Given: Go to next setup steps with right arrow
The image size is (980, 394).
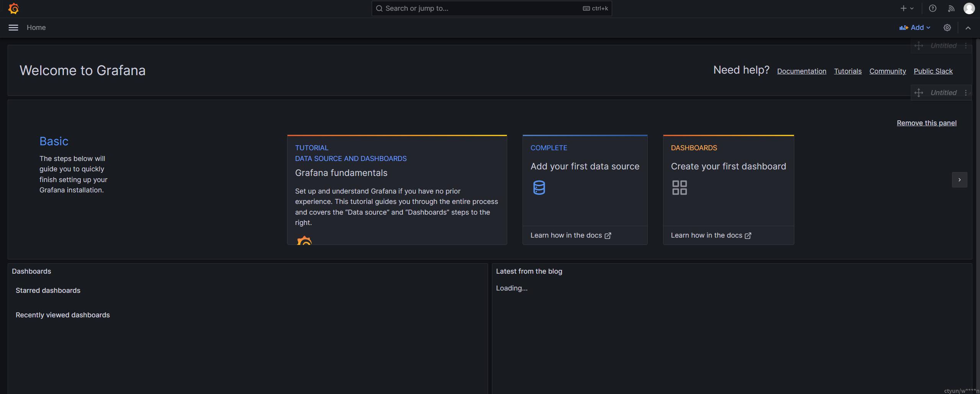Looking at the screenshot, I should tap(959, 180).
